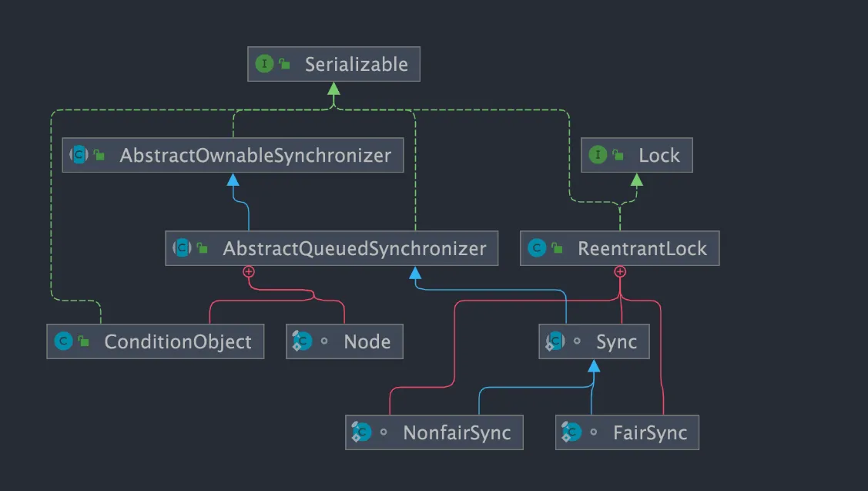Click the class icon on ConditionObject

(x=63, y=341)
